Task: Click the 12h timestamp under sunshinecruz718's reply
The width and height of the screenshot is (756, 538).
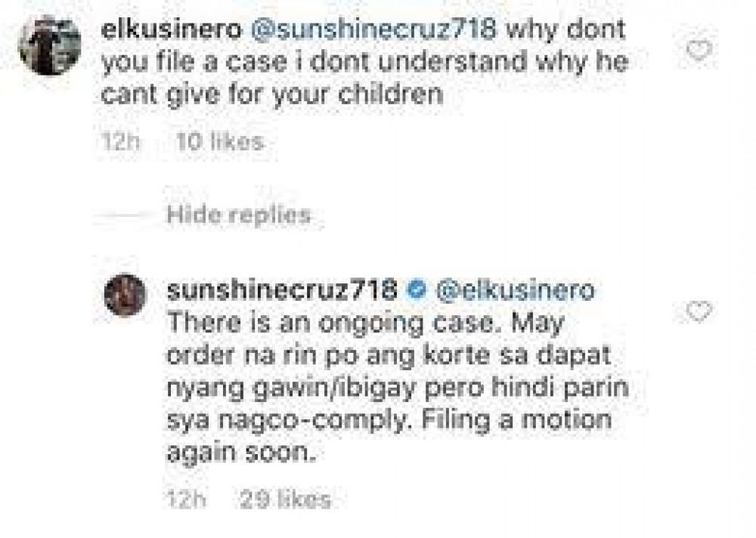Action: [x=186, y=500]
